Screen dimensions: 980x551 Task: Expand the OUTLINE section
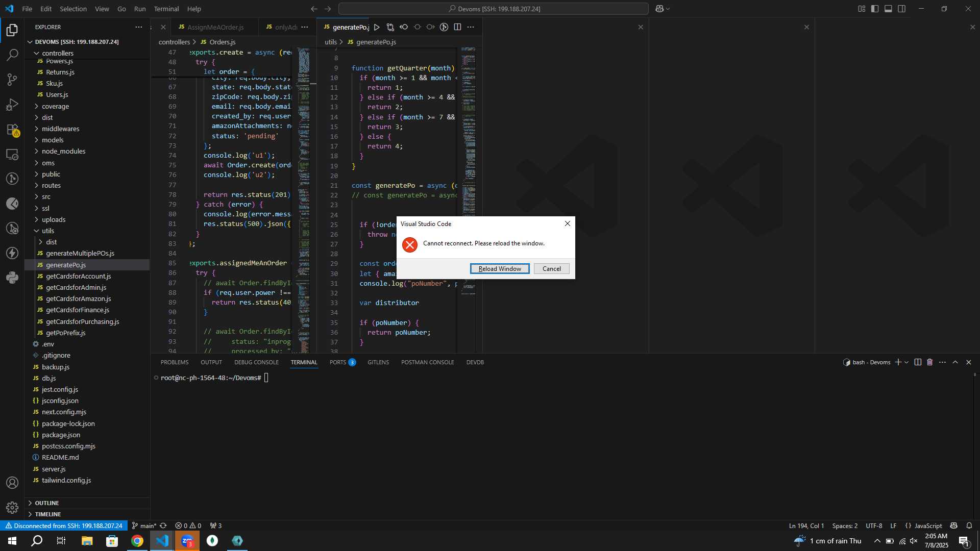tap(87, 503)
